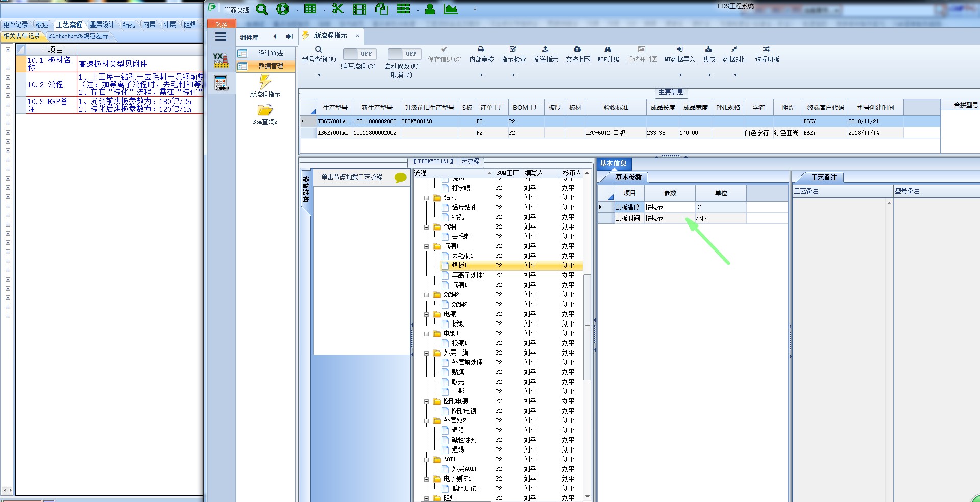Collapse the 钻孔 folder tree node
This screenshot has width=980, height=502.
(x=427, y=198)
